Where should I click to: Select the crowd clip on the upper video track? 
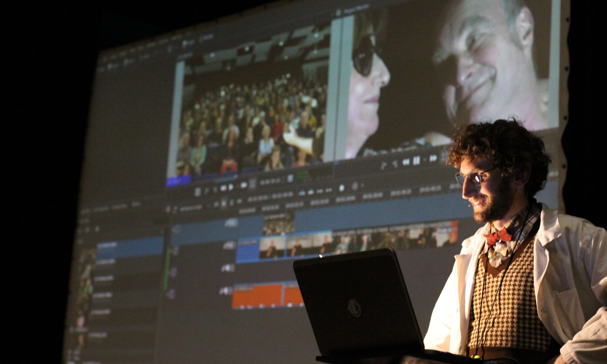tap(279, 224)
